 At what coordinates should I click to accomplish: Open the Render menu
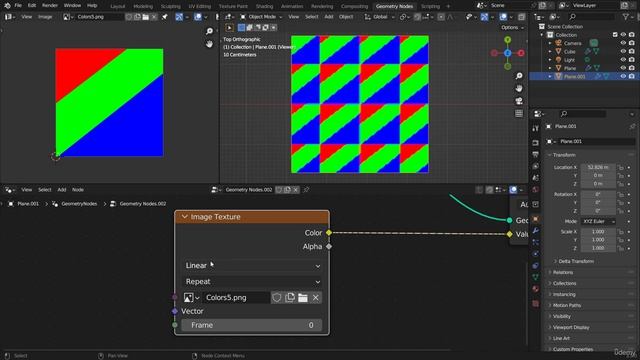[50, 6]
